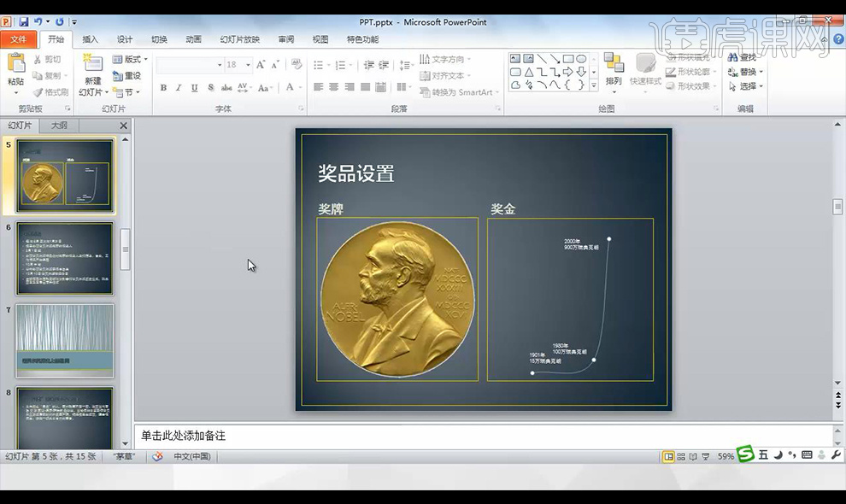
Task: Toggle text Shadow formatting
Action: click(x=210, y=87)
